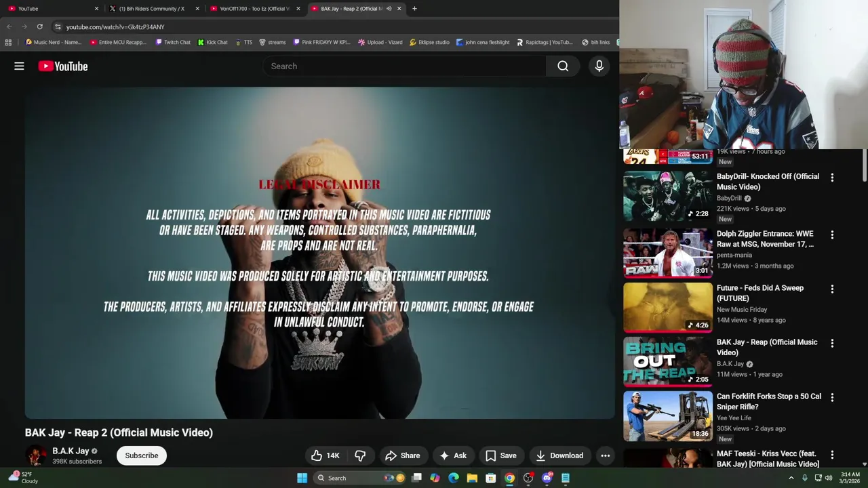
Task: Open Dolph Ziggler Entrance video thumbnail
Action: click(x=668, y=253)
